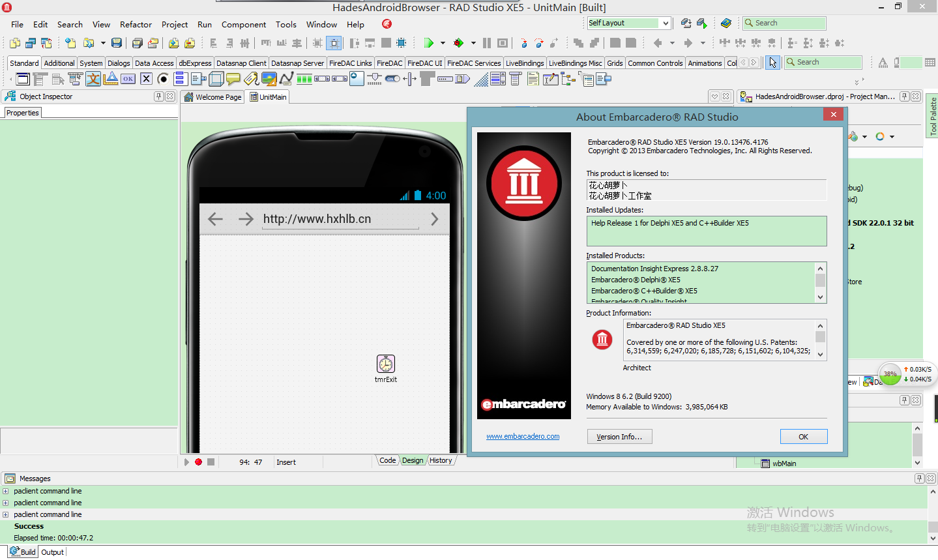Select the tmrExit timer component on form
The width and height of the screenshot is (938, 560).
[386, 363]
